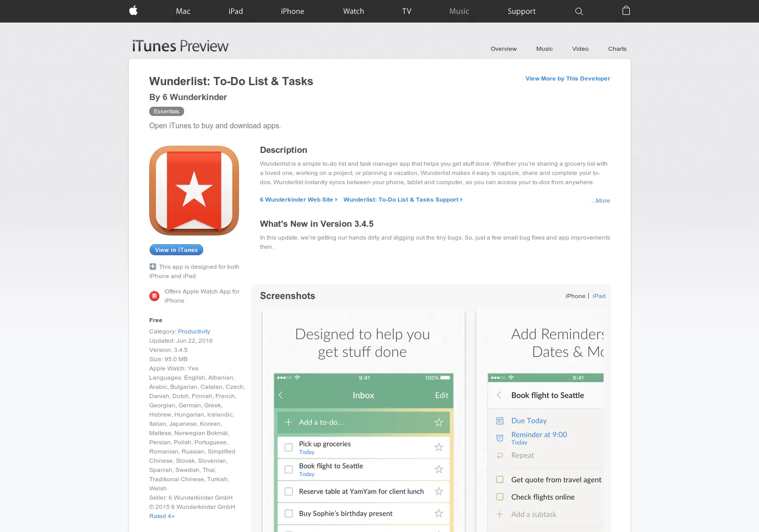Open the Add Reminders screenshot
The image size is (759, 532).
540,421
